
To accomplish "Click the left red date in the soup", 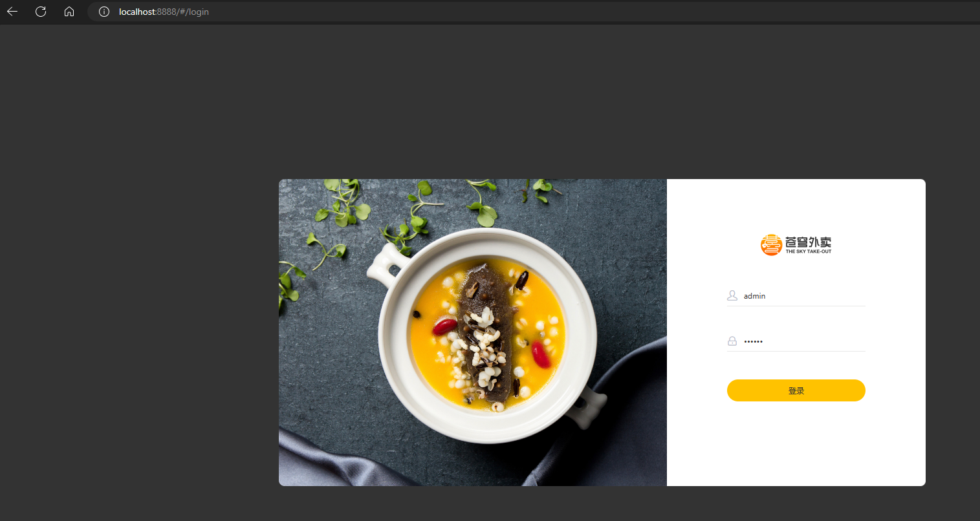I will (x=445, y=326).
